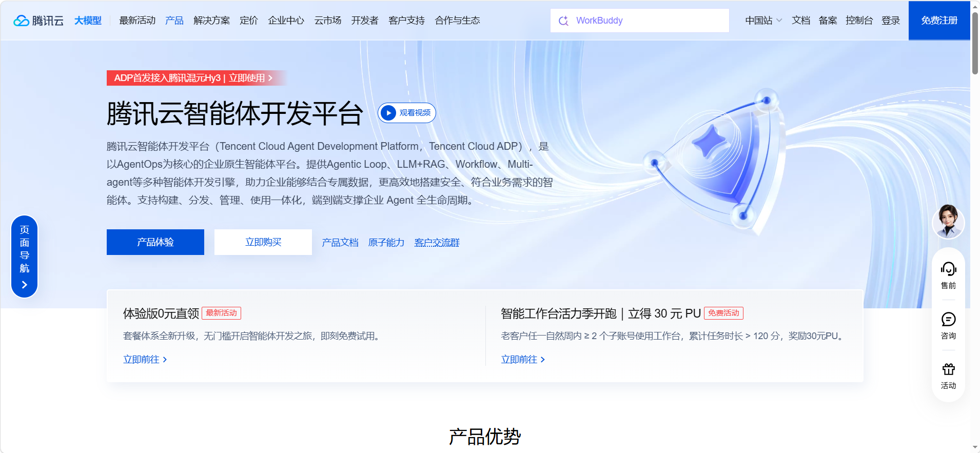Open the 产品文档 link
The height and width of the screenshot is (453, 980).
pos(340,243)
